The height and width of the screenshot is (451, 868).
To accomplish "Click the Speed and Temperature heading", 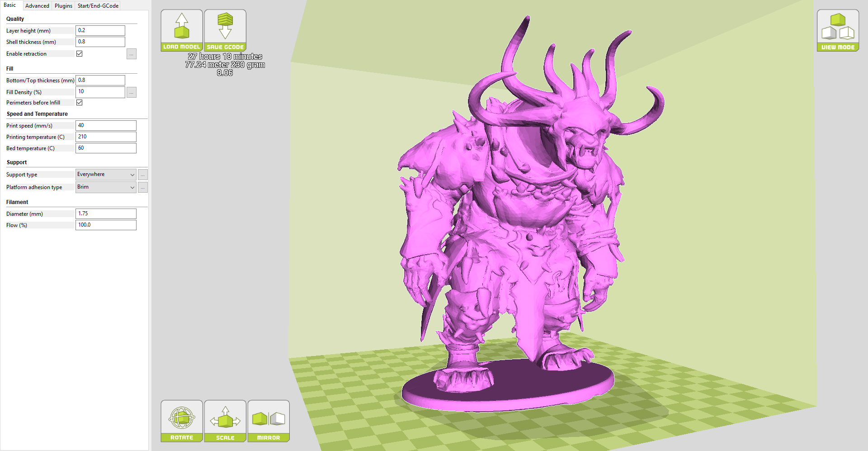I will [37, 114].
